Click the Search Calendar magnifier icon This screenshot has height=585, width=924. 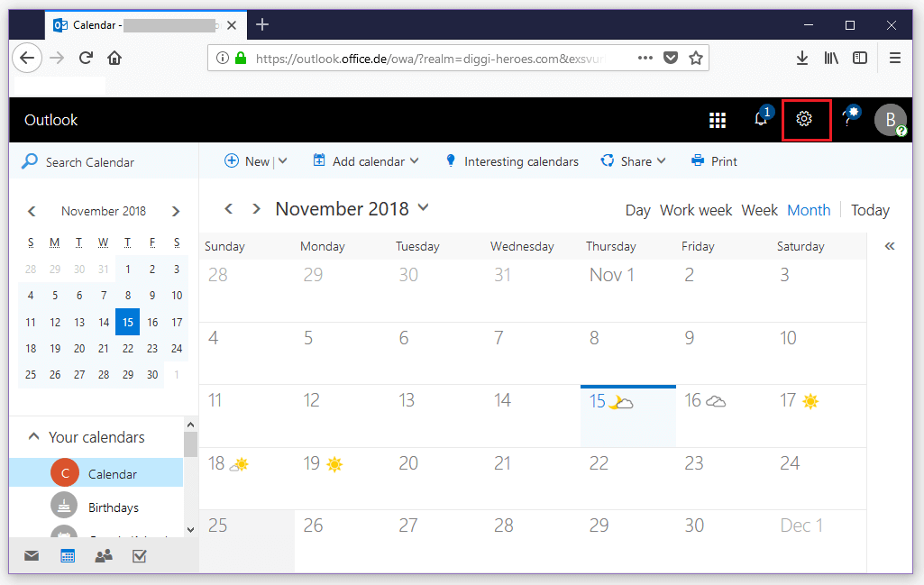[29, 161]
